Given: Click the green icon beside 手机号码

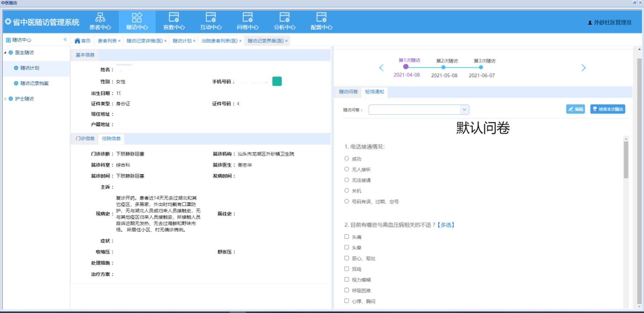Looking at the screenshot, I should click(x=277, y=81).
